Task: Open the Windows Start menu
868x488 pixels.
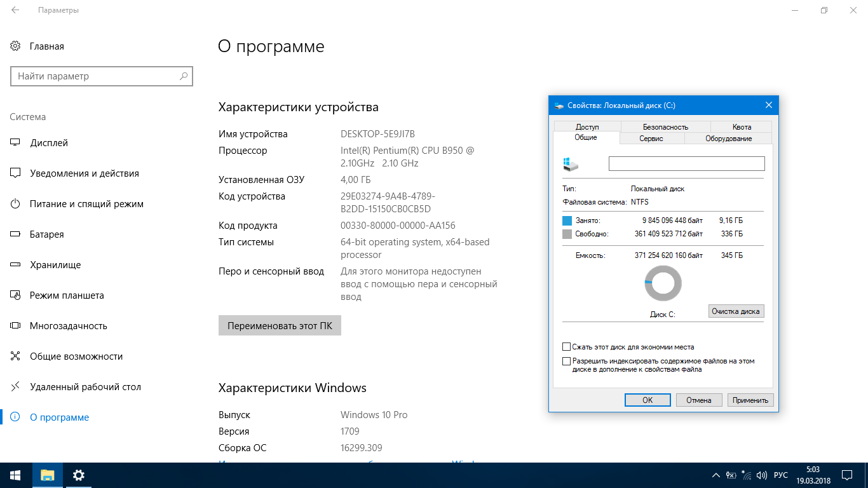Action: 15,475
